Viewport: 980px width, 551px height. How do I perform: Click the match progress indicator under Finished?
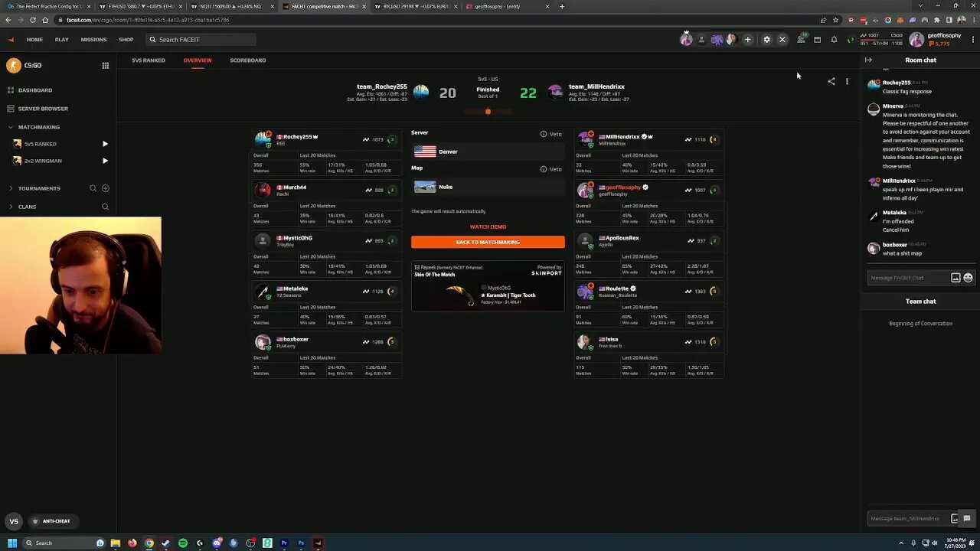[488, 112]
